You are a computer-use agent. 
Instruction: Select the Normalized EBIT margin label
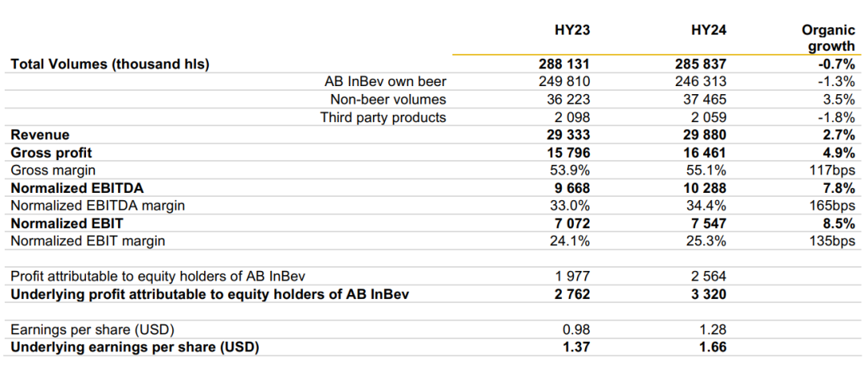point(88,241)
